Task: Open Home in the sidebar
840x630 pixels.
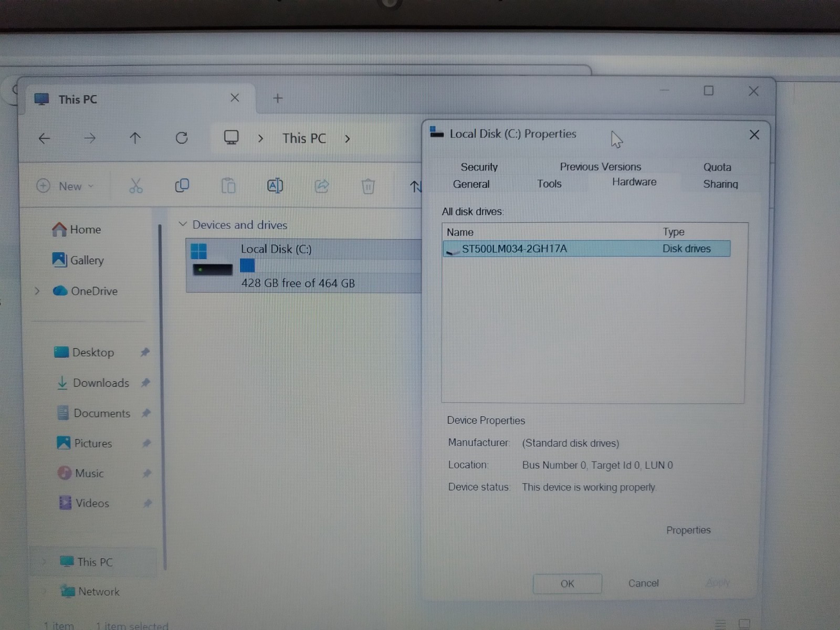Action: click(x=76, y=229)
